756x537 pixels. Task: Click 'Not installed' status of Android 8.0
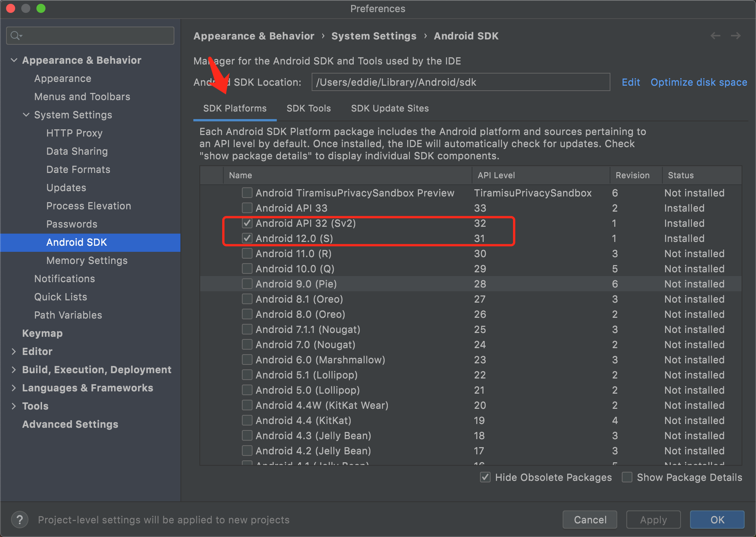694,314
